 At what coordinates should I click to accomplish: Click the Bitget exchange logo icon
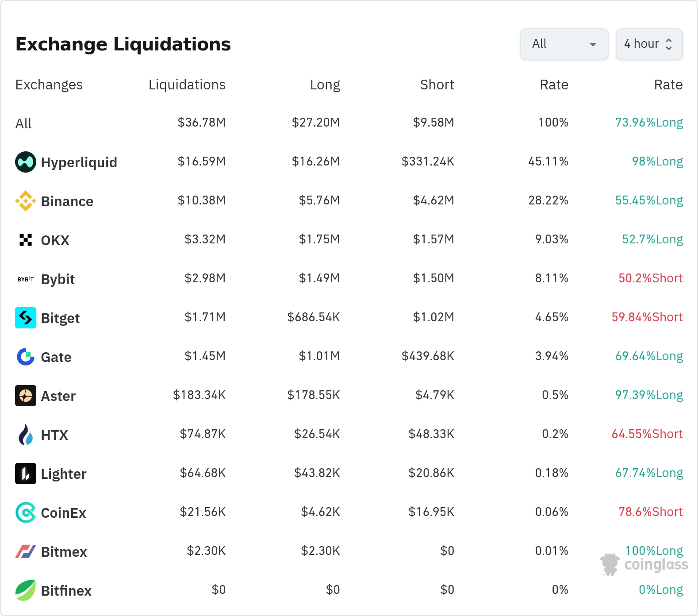pyautogui.click(x=26, y=318)
